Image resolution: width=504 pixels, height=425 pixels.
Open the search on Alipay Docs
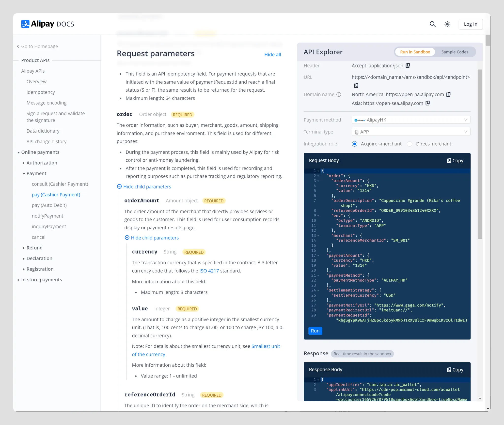(x=433, y=24)
